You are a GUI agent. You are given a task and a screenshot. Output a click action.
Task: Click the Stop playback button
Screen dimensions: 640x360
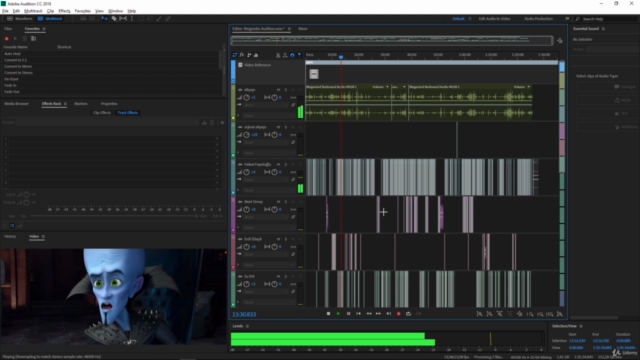328,313
